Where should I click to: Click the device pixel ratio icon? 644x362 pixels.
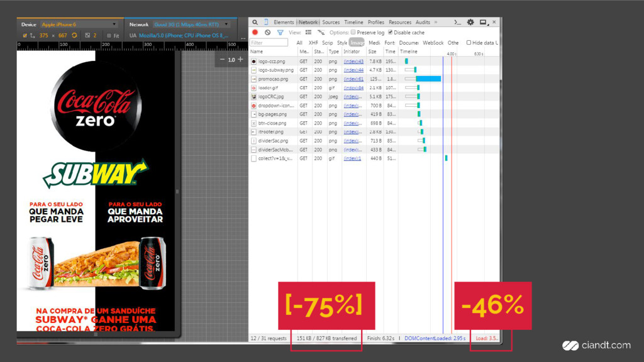[x=87, y=35]
